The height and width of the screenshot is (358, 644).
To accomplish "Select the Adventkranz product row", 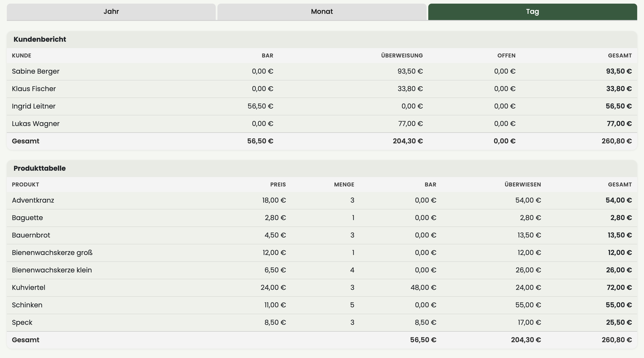I will [322, 200].
